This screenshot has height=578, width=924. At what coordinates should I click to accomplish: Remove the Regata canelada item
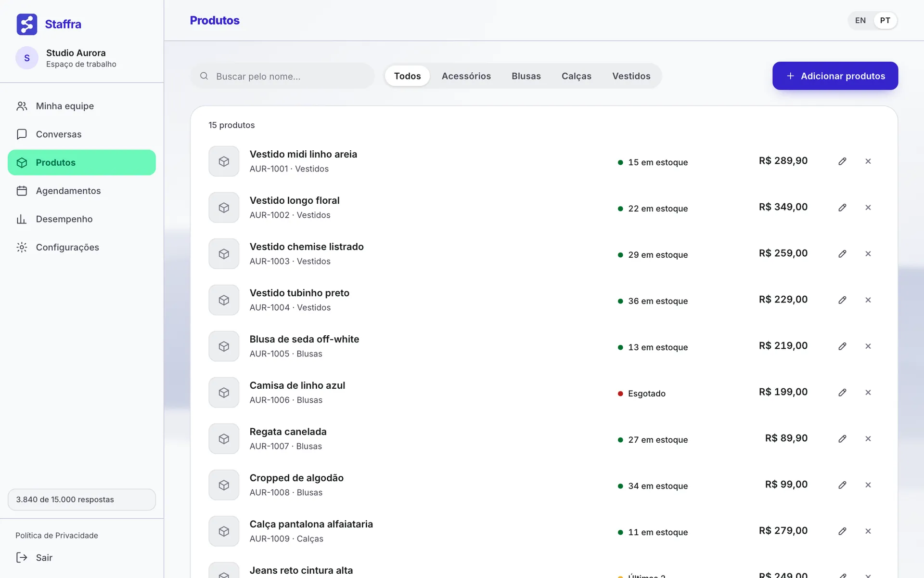tap(868, 439)
